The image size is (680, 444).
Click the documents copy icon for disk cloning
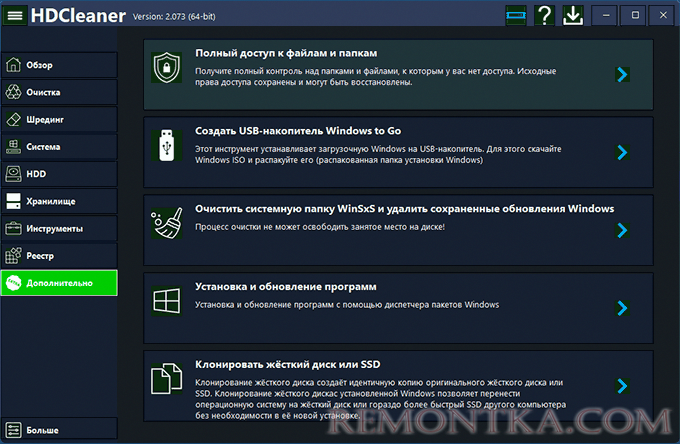click(167, 379)
